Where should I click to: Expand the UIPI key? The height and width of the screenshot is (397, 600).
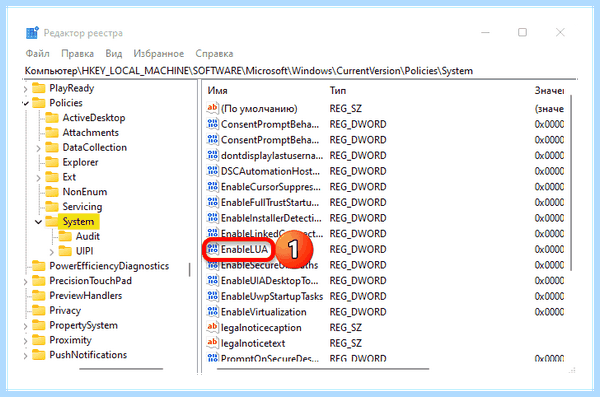52,252
